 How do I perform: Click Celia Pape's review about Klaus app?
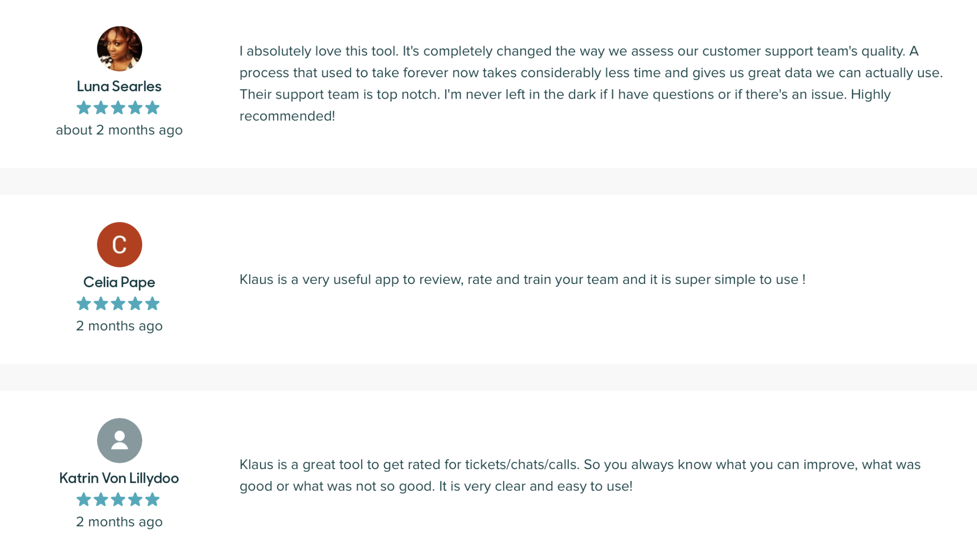click(x=522, y=280)
